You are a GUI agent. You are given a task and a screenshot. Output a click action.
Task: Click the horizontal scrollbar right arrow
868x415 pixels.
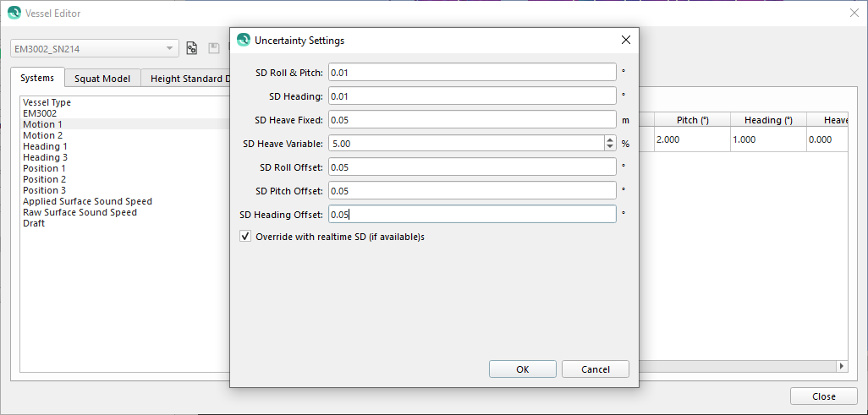pos(841,366)
